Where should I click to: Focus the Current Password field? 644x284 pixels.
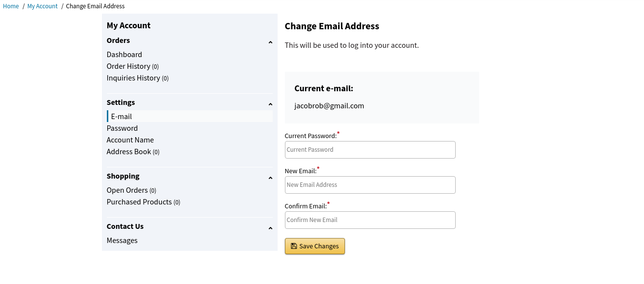pyautogui.click(x=370, y=150)
